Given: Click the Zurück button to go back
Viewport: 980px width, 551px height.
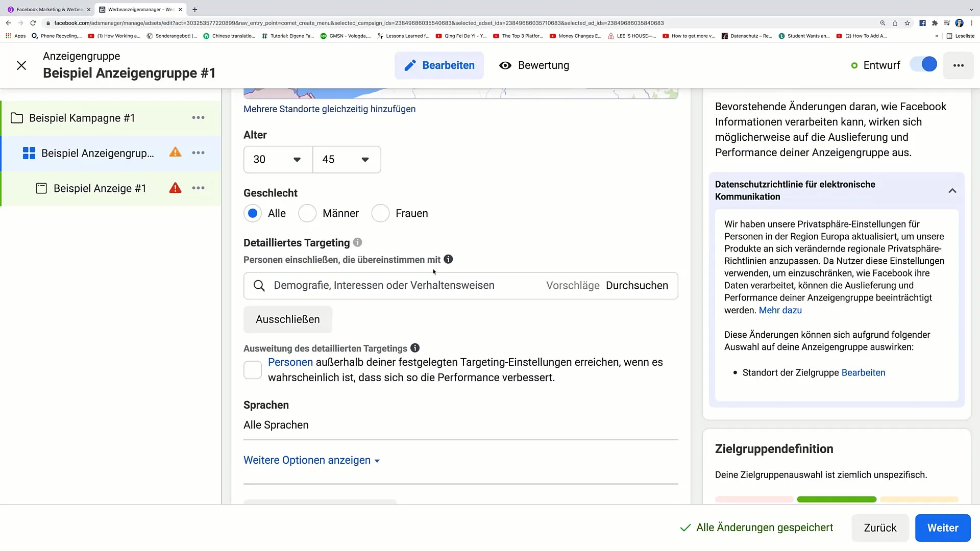Looking at the screenshot, I should pos(880,528).
